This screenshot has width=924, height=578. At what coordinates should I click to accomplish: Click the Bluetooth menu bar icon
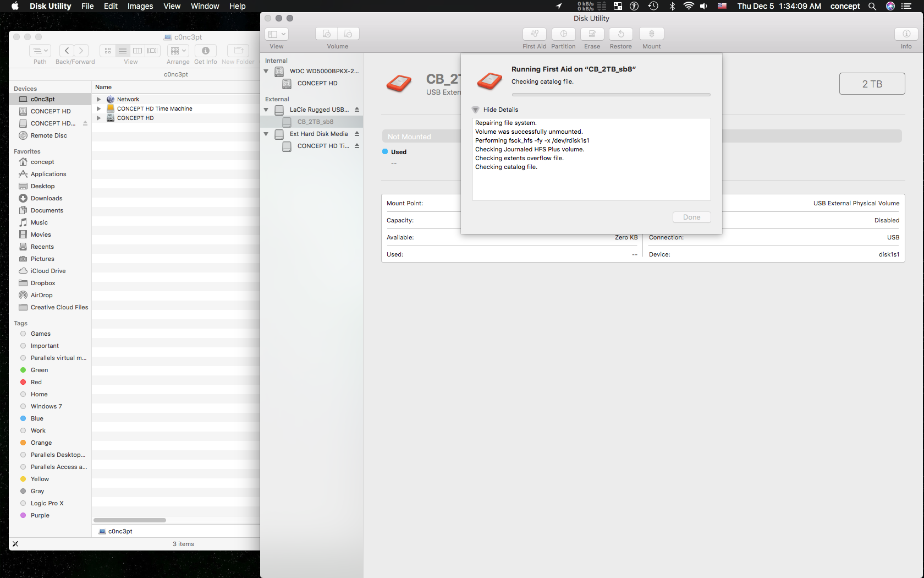click(x=672, y=6)
